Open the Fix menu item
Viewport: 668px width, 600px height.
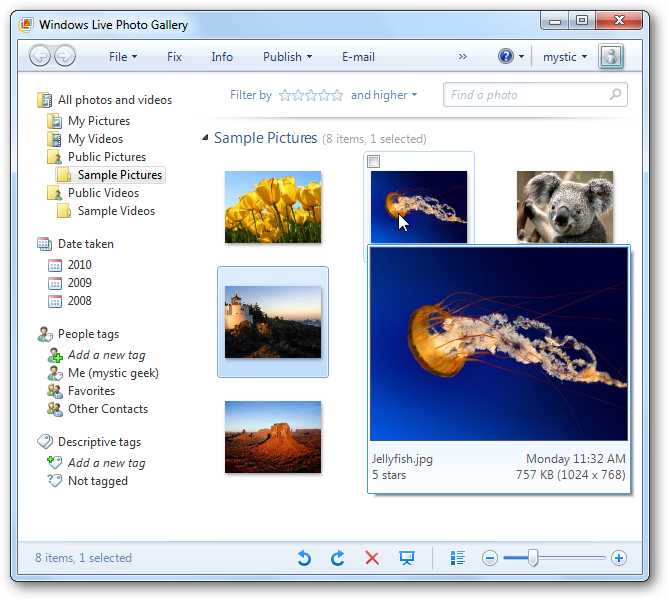point(174,57)
